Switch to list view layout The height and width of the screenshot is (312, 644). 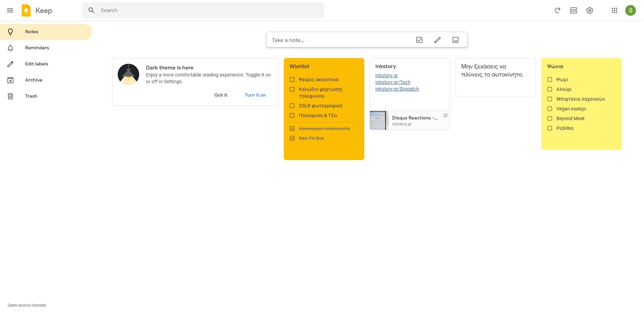[x=573, y=10]
